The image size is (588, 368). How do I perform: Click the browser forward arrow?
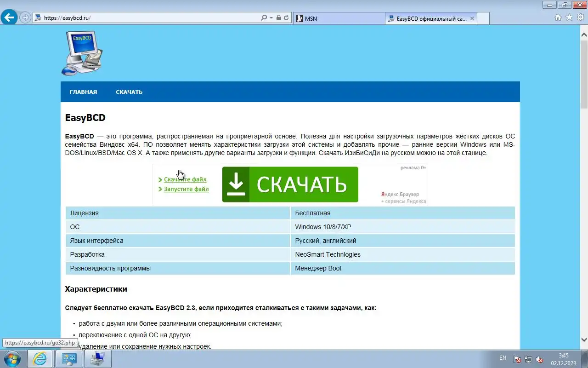coord(25,18)
